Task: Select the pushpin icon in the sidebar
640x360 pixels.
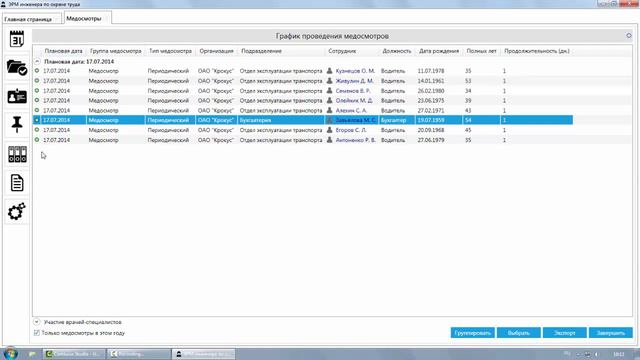Action: 17,124
